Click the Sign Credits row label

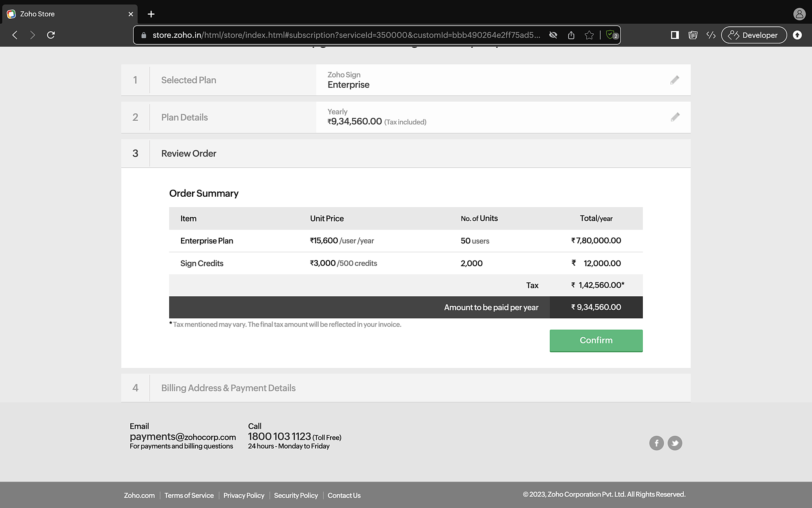click(202, 263)
